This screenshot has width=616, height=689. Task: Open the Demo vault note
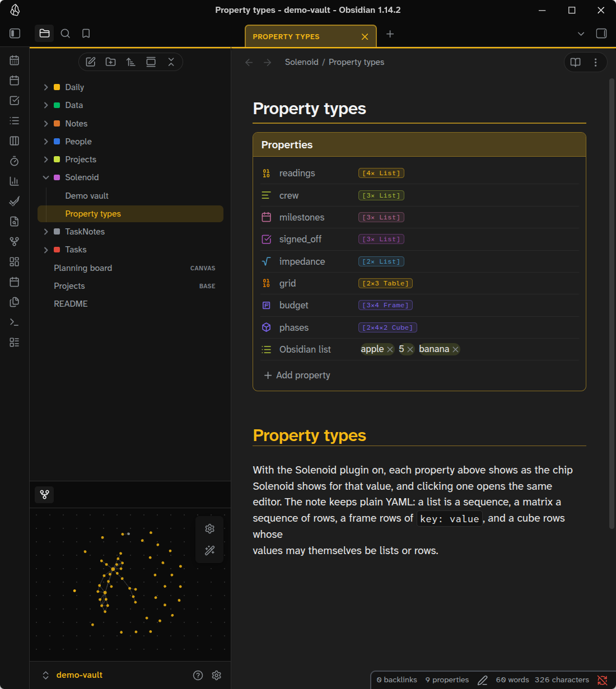(x=87, y=196)
